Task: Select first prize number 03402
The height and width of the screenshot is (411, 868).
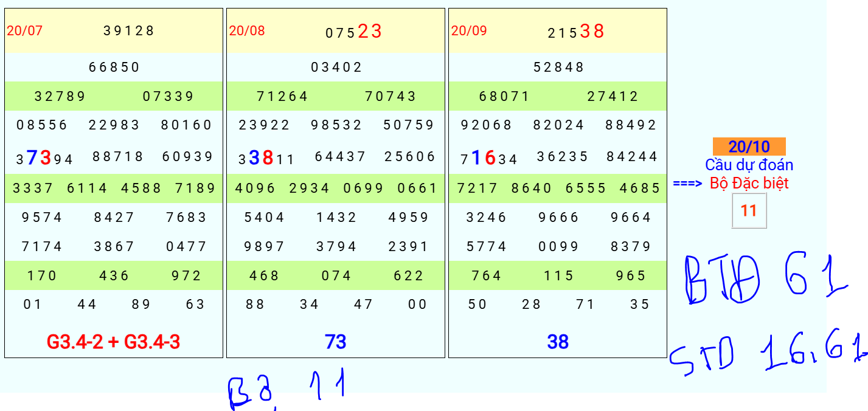Action: [x=336, y=67]
